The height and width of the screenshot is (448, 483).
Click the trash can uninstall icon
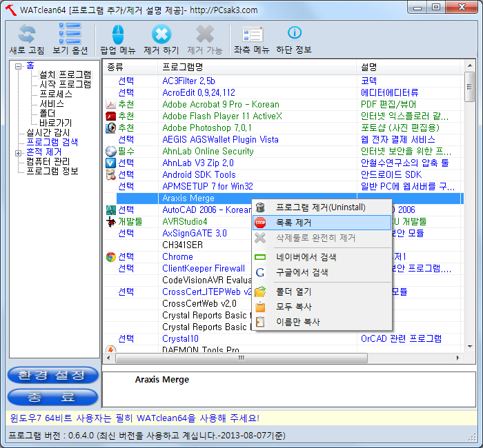(260, 207)
